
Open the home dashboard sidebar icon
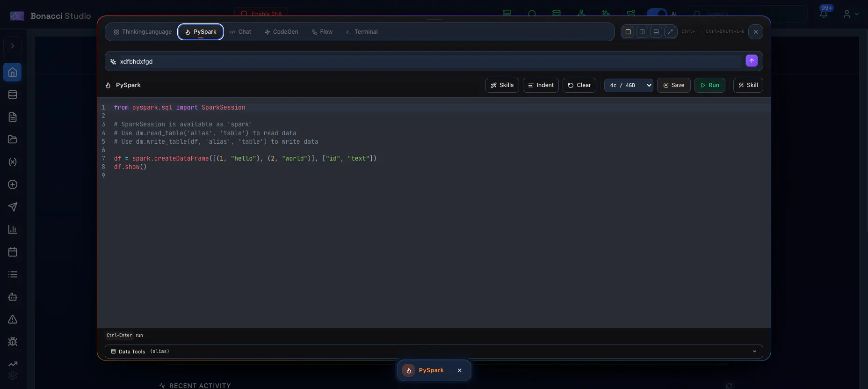(13, 72)
